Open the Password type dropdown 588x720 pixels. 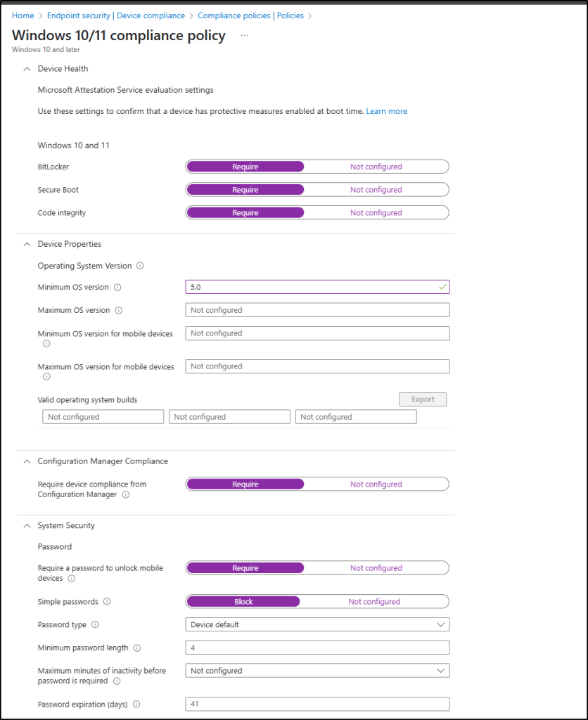coord(317,624)
